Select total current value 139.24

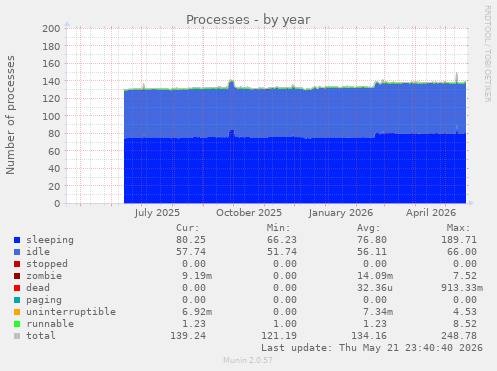click(x=188, y=336)
